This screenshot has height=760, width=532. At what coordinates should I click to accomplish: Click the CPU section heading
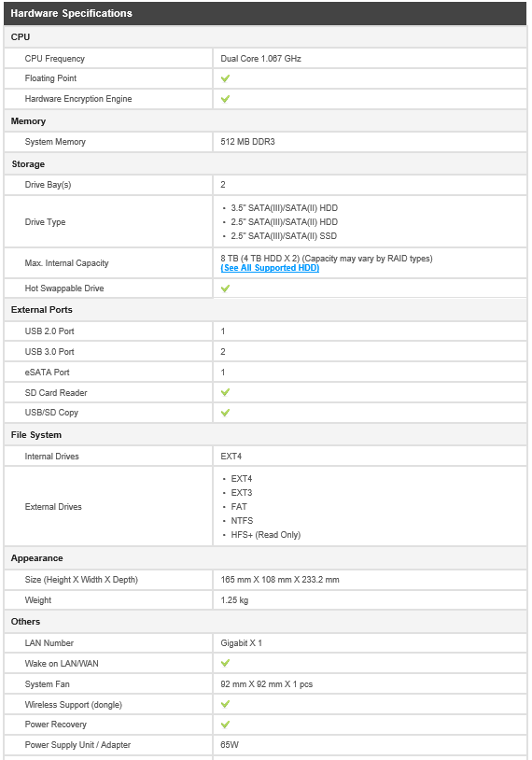tap(21, 36)
